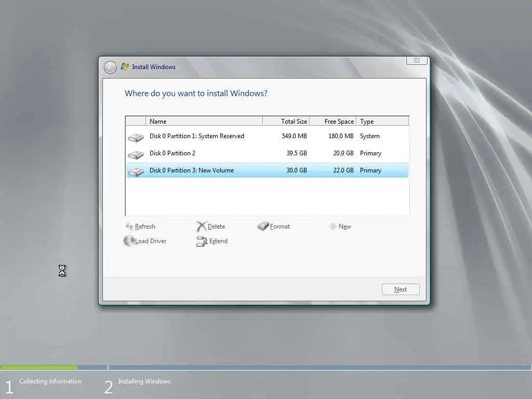Click the 180.0 MB free space cell
532x399 pixels.
341,136
